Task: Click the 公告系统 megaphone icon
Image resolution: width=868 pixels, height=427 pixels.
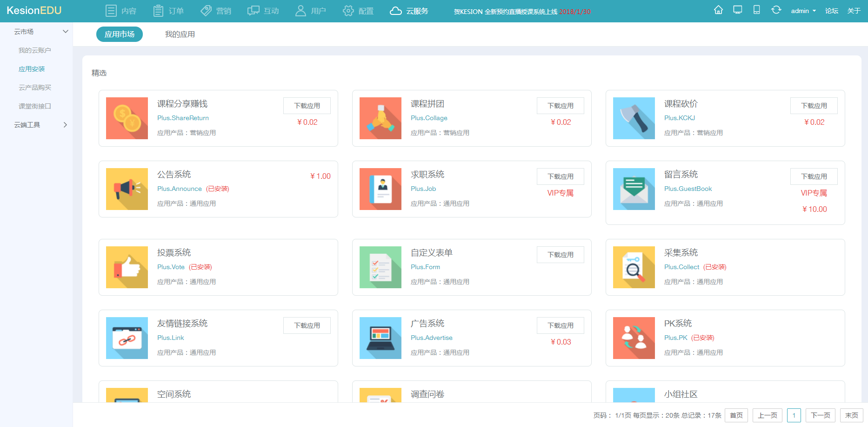Action: point(127,189)
